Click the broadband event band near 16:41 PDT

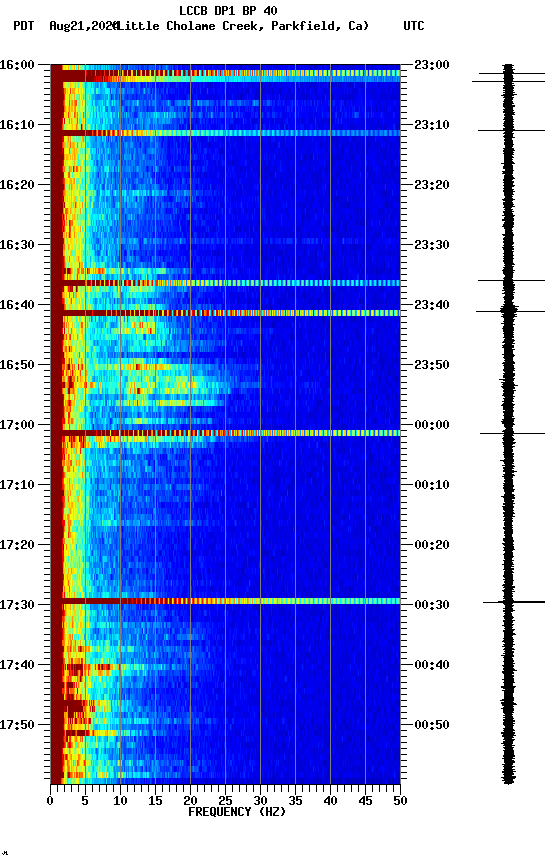[x=225, y=313]
